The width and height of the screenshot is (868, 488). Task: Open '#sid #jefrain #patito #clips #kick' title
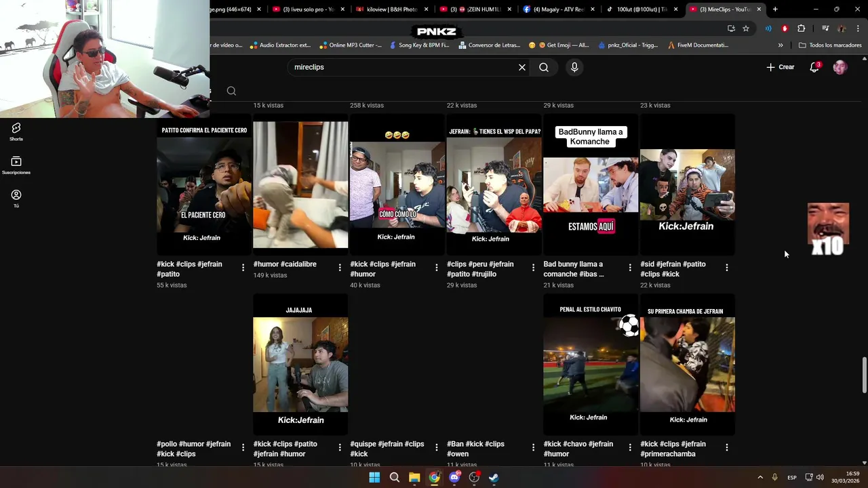[673, 269]
